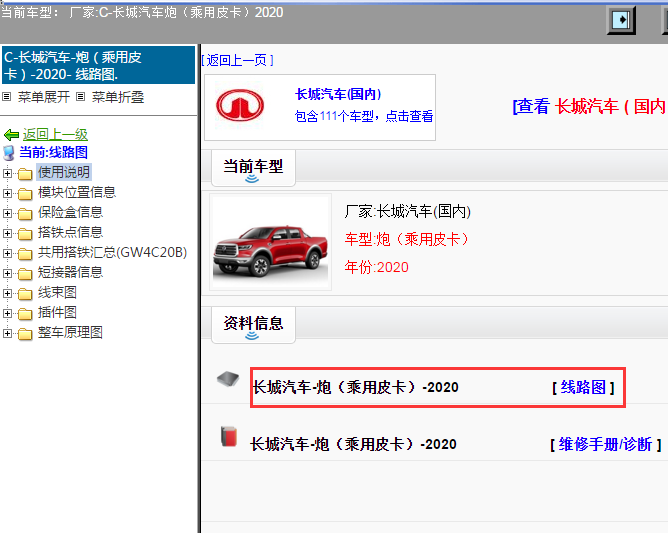
Task: Expand the 共用搭铁汇总(GW4C20B) tree node
Action: coord(7,254)
